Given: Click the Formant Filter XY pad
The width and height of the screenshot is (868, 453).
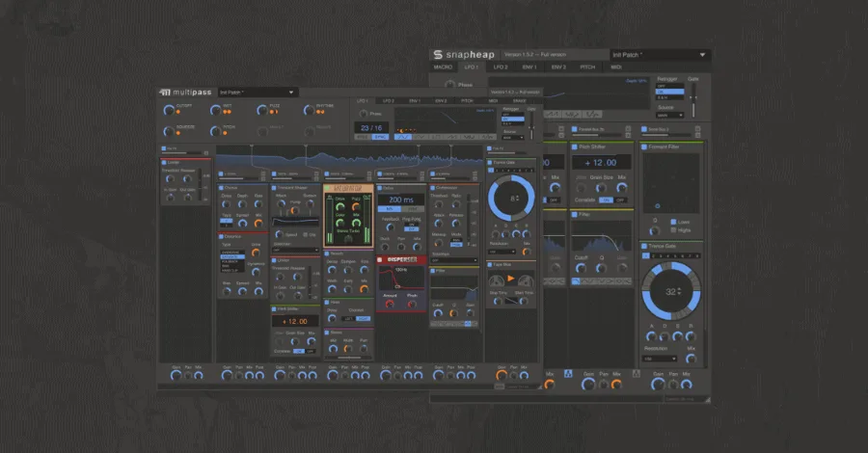Looking at the screenshot, I should (670, 182).
